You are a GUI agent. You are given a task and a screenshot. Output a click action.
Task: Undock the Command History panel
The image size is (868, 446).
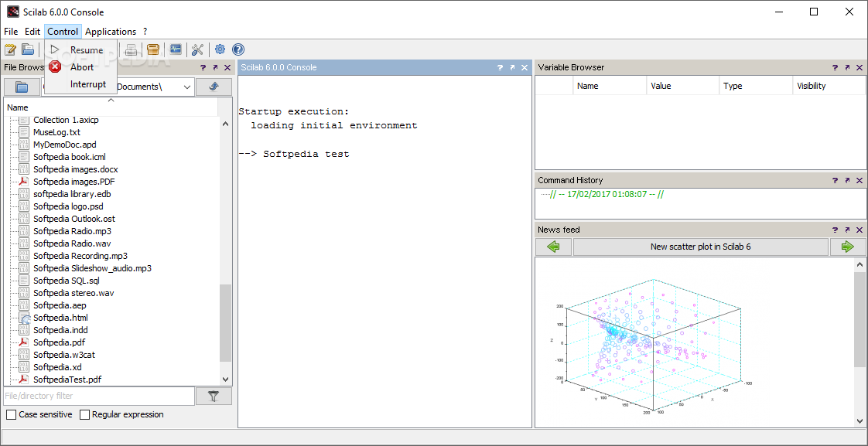[848, 180]
